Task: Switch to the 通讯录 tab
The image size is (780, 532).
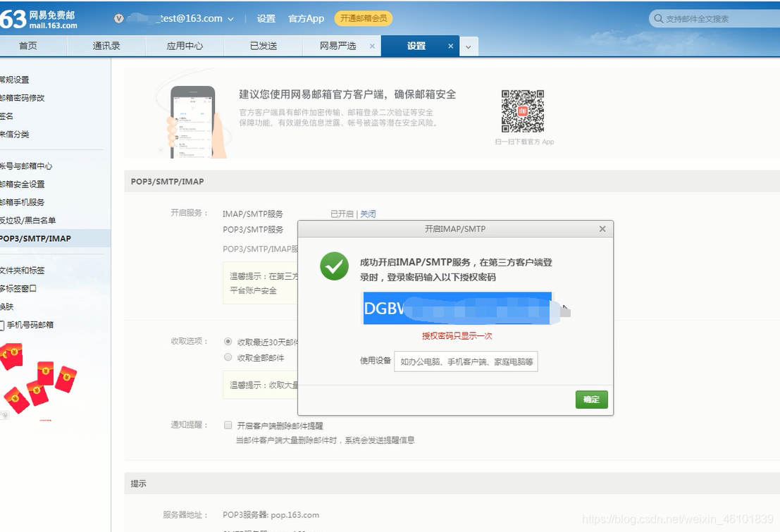Action: click(x=106, y=46)
